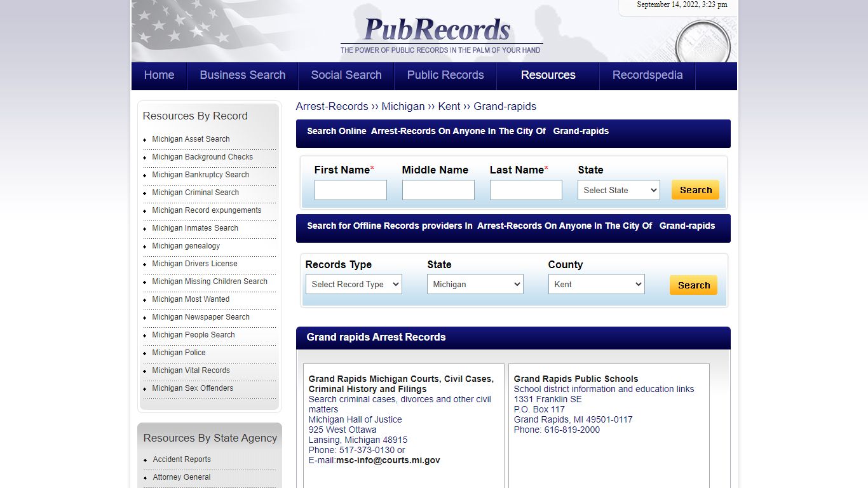Open the Social Search menu item
Screen dimensions: 868x488
pos(346,75)
